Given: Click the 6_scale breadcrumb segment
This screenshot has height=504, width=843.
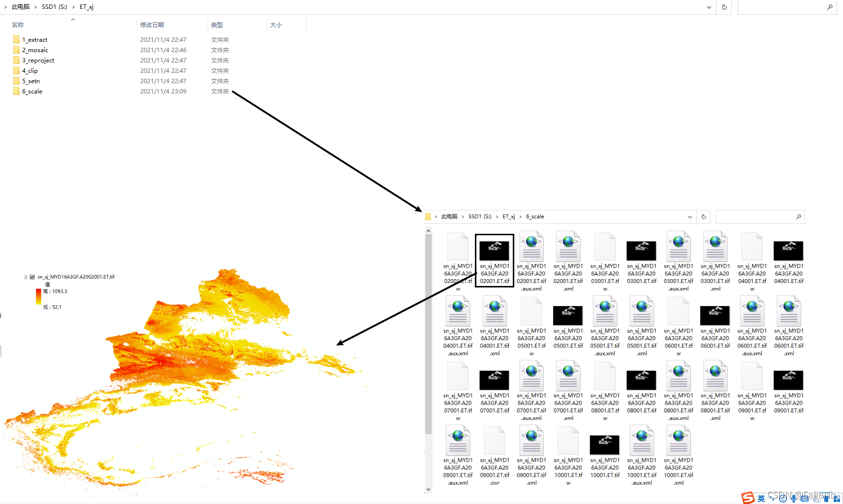Looking at the screenshot, I should click(x=535, y=217).
